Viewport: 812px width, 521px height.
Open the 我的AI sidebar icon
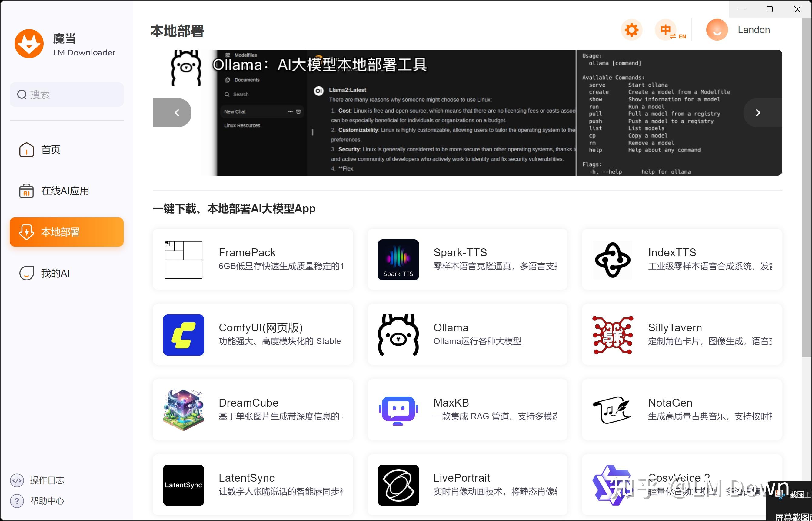tap(27, 273)
